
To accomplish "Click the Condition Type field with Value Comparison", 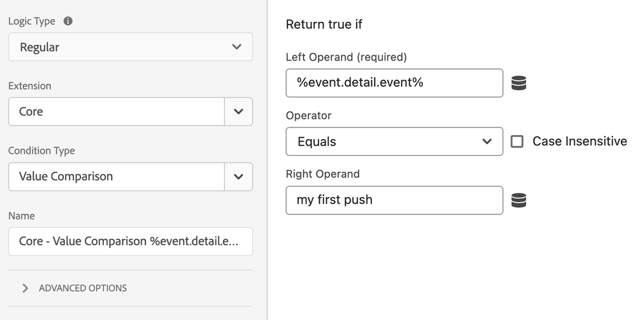I will pyautogui.click(x=116, y=176).
